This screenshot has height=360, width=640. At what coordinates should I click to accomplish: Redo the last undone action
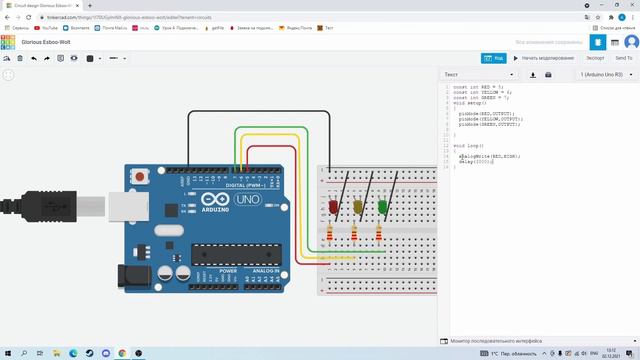click(x=47, y=58)
